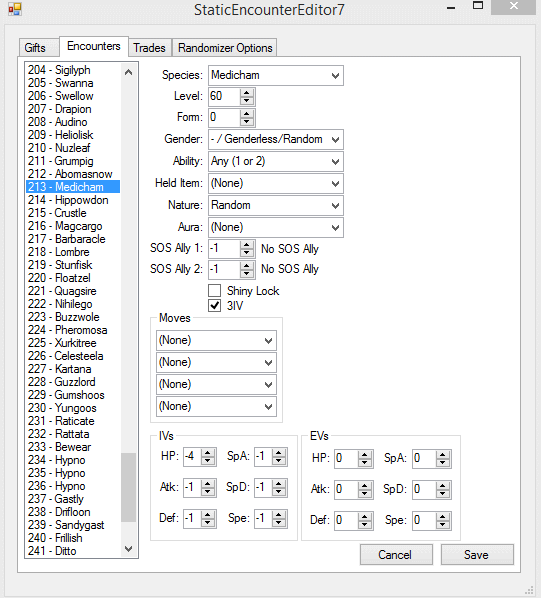The height and width of the screenshot is (598, 541).
Task: Open the Species dropdown showing Medicham
Action: [x=276, y=75]
